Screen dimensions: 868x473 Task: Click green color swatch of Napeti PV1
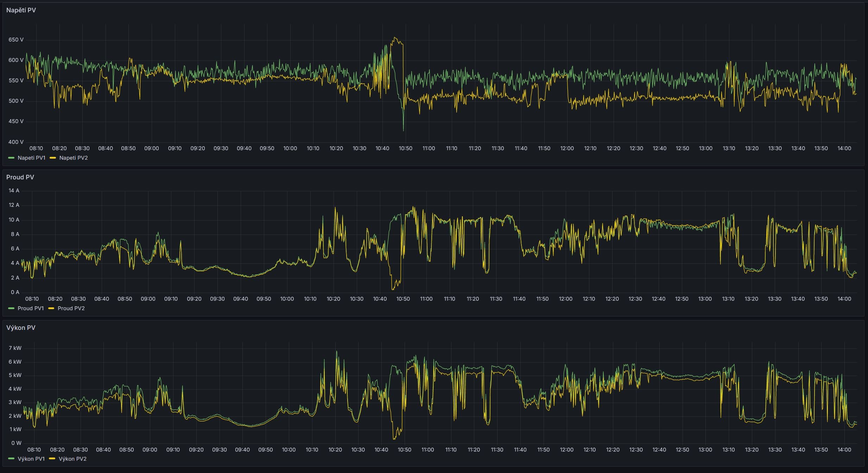coord(11,158)
